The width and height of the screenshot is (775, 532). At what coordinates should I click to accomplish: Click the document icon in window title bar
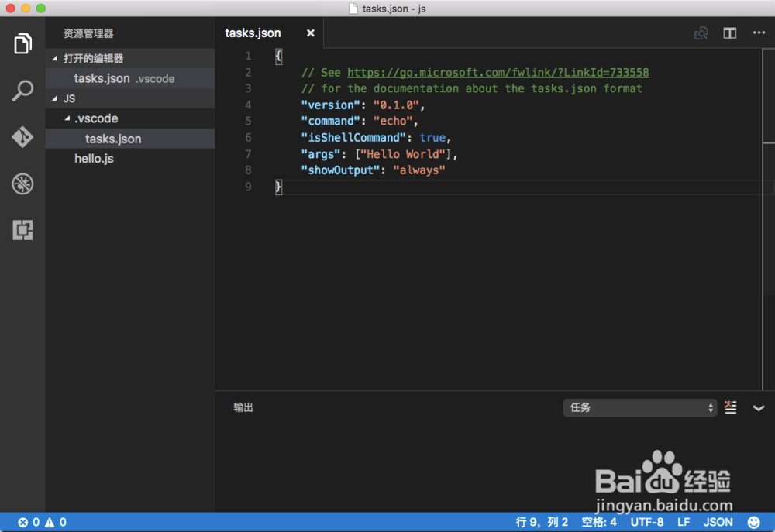(x=353, y=9)
